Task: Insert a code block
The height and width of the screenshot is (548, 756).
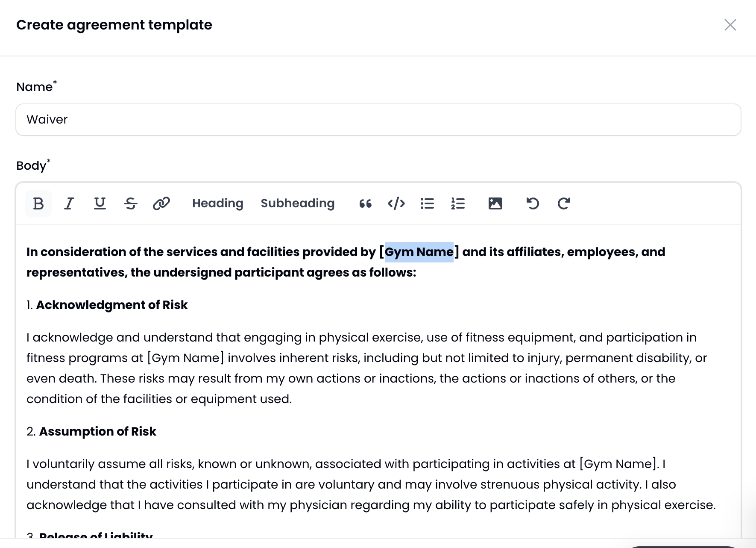Action: pos(396,203)
